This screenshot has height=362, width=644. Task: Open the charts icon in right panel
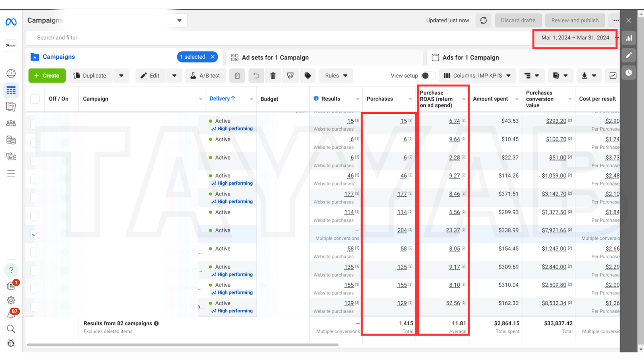click(629, 38)
